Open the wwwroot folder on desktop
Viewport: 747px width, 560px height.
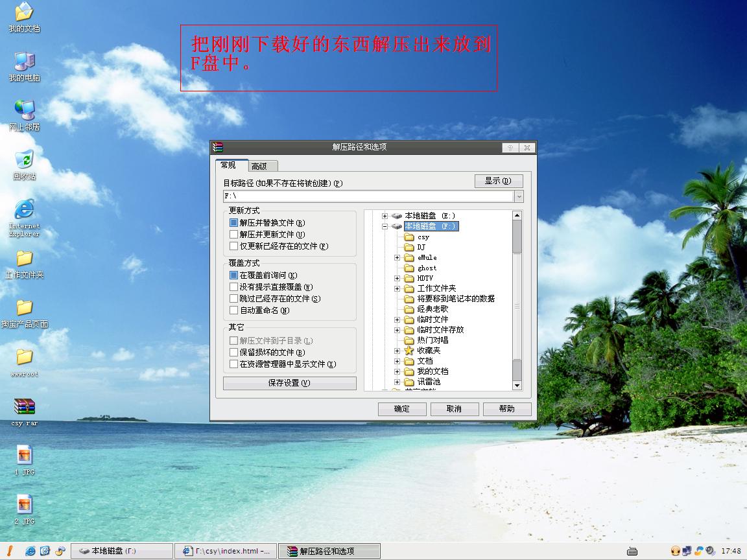click(25, 357)
